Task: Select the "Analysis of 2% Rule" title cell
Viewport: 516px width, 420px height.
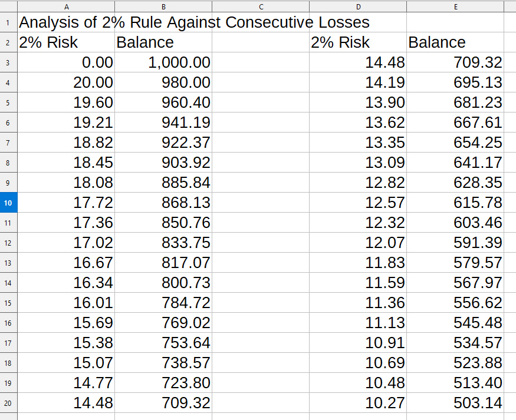Action: click(x=66, y=22)
